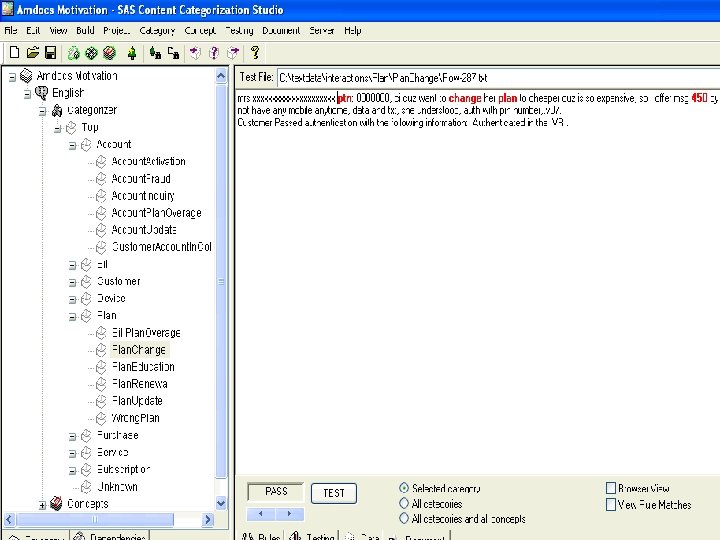This screenshot has width=720, height=540.
Task: Expand the Concepts node
Action: click(x=42, y=505)
